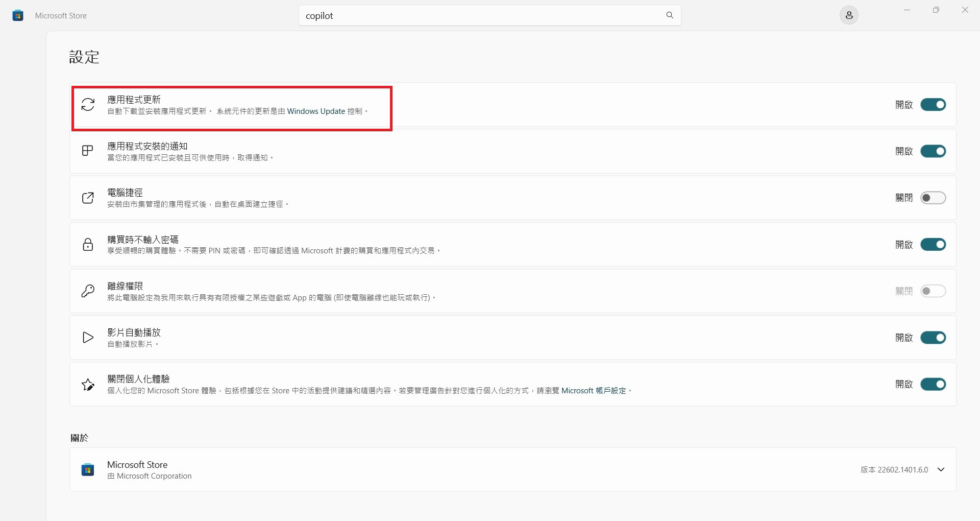Switch off the 關閉個人化體驗 toggle
The image size is (980, 521).
pyautogui.click(x=933, y=384)
